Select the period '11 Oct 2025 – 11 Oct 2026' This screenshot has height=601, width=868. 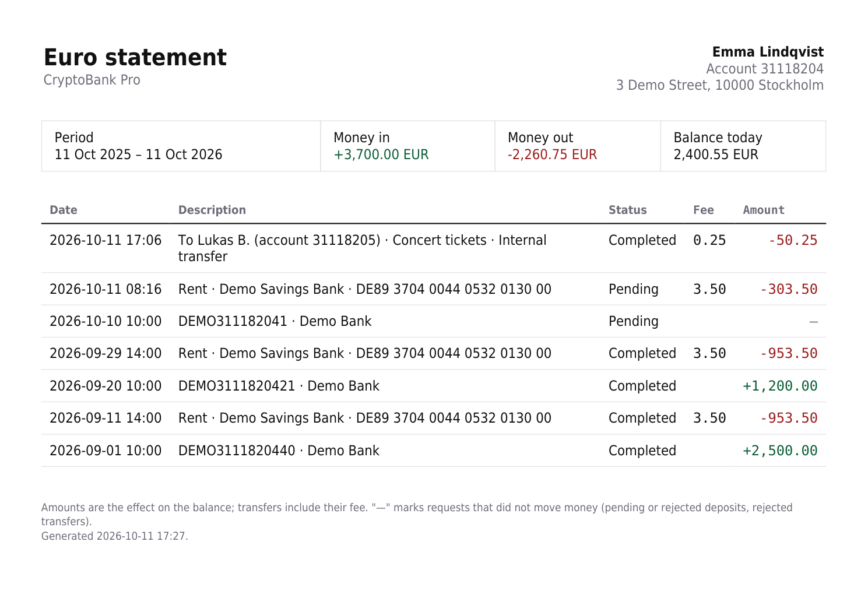click(x=139, y=154)
